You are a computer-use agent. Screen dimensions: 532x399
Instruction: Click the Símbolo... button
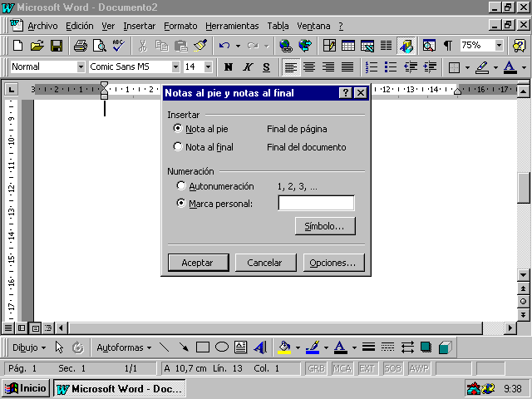pyautogui.click(x=325, y=226)
